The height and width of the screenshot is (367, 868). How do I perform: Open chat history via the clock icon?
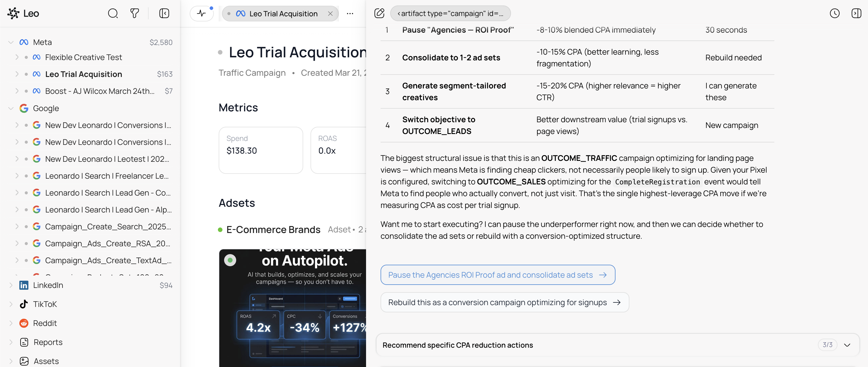pos(835,14)
